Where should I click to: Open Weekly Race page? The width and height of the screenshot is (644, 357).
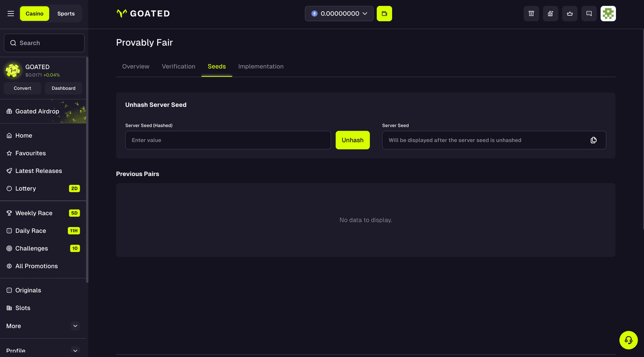pyautogui.click(x=43, y=213)
